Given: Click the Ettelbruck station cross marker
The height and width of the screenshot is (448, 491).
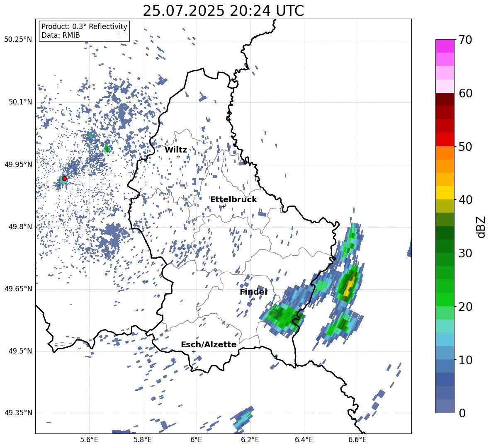Looking at the screenshot, I should pyautogui.click(x=224, y=206).
